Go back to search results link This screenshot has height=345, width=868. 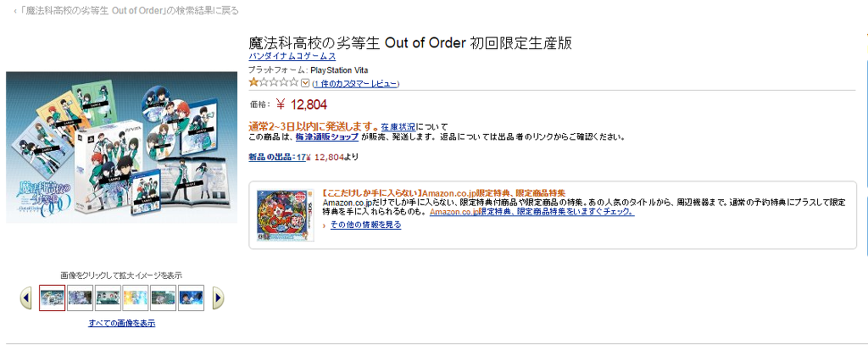click(x=129, y=11)
